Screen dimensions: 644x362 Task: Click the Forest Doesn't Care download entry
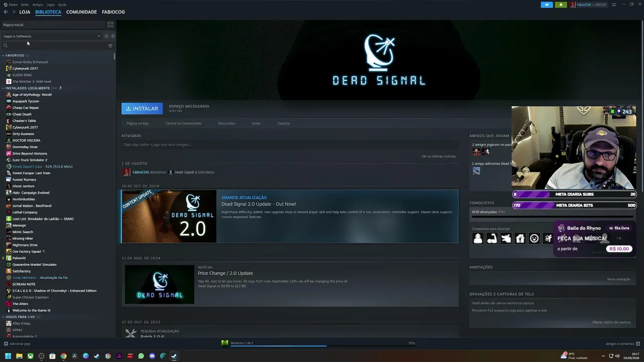click(x=42, y=166)
